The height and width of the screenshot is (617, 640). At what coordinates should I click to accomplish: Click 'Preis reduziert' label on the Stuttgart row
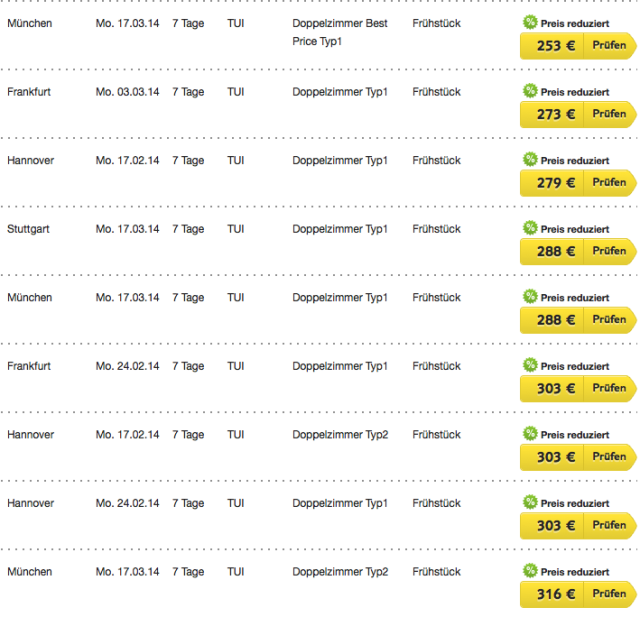[x=575, y=229]
